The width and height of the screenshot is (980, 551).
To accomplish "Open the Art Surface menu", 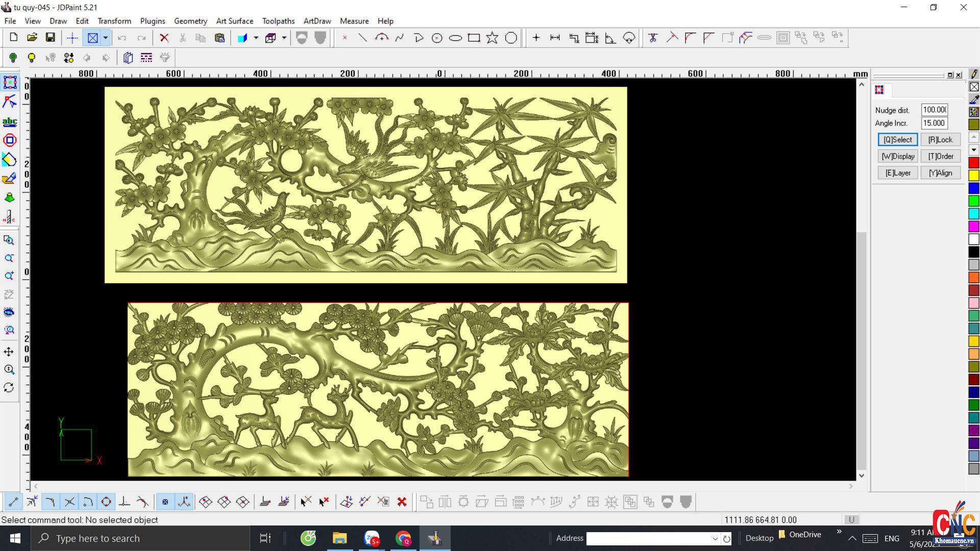I will [x=234, y=21].
